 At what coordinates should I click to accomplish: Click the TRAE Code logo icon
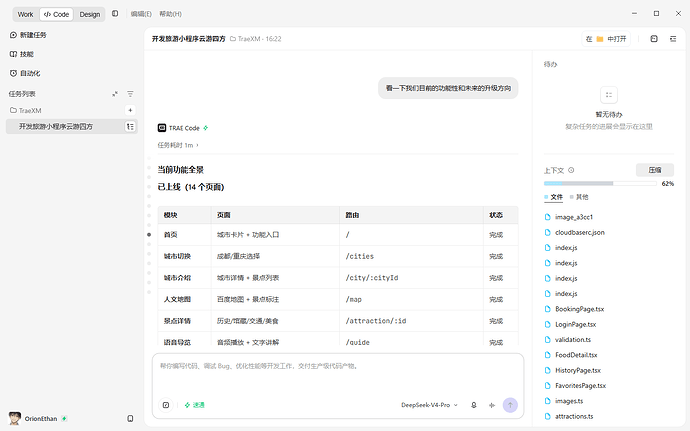click(161, 128)
